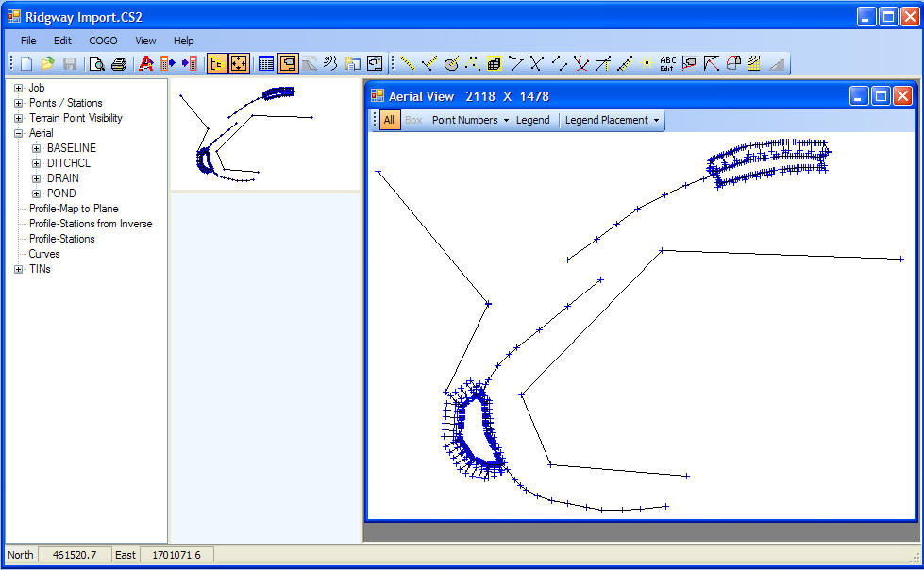
Task: Select the perpendicular offset tool icon
Action: click(429, 63)
